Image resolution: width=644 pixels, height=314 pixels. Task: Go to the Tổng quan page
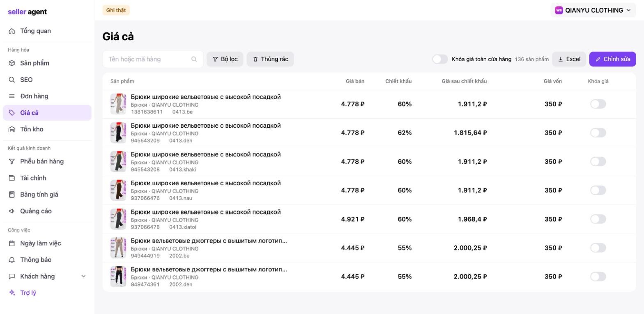(x=47, y=31)
